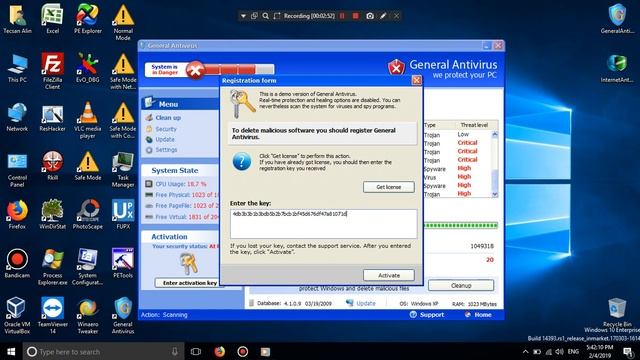Image resolution: width=640 pixels, height=360 pixels.
Task: Open the Oracle VM VirtualBox desktop icon
Action: (x=17, y=316)
